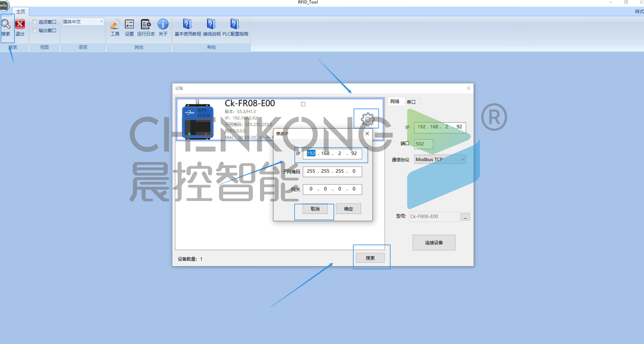Click the version text S5.3/H1.3
The image size is (644, 344).
tap(246, 111)
